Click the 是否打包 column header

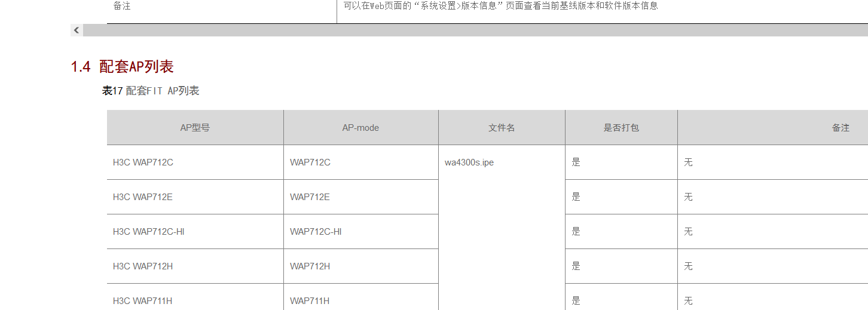pyautogui.click(x=621, y=128)
